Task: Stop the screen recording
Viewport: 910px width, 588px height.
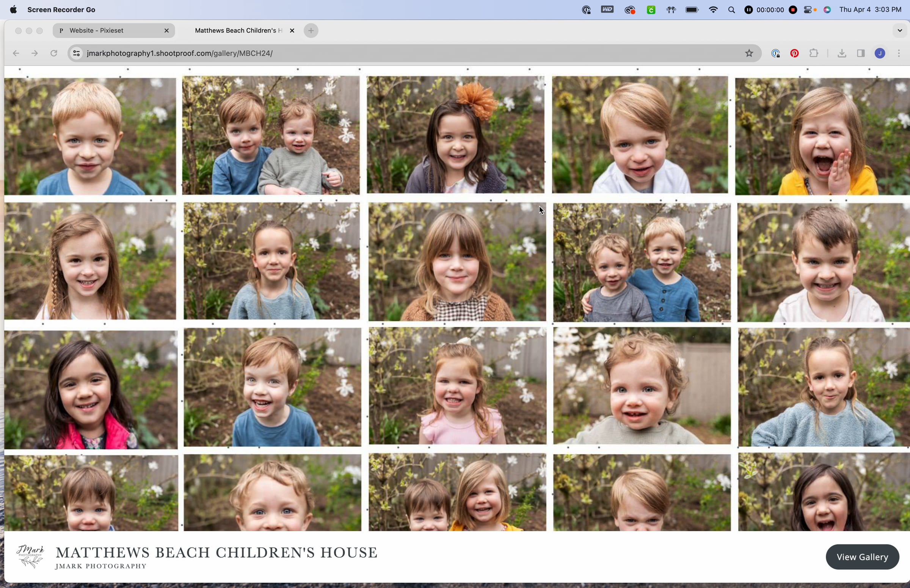Action: [x=793, y=10]
